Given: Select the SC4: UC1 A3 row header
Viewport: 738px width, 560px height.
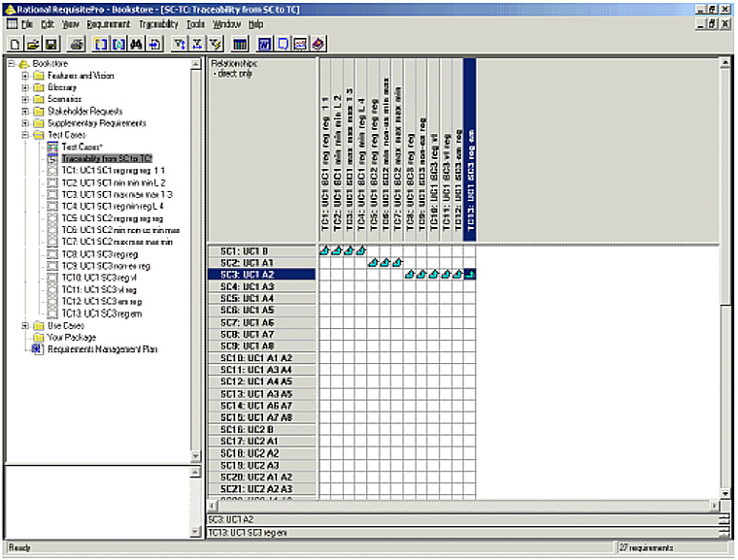Looking at the screenshot, I should pyautogui.click(x=261, y=286).
